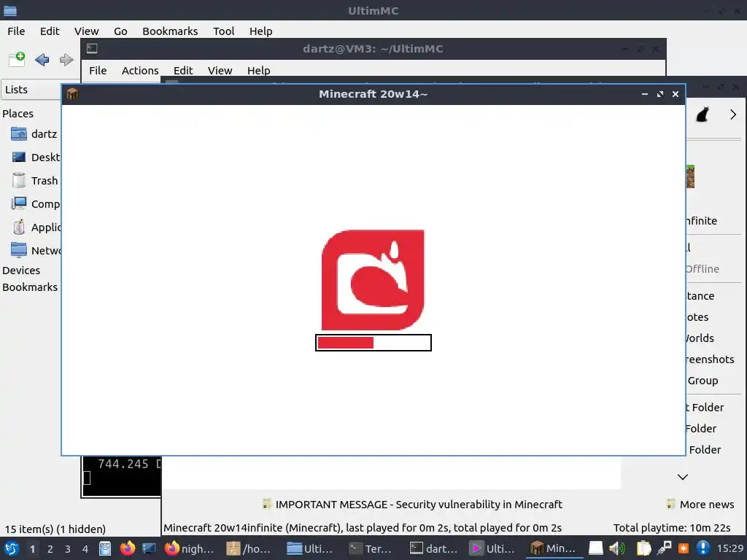
Task: Open the Go menu in the file manager
Action: (120, 31)
